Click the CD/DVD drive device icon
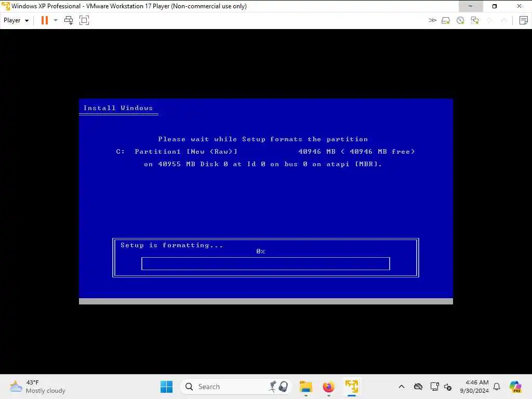The image size is (532, 399). (460, 20)
